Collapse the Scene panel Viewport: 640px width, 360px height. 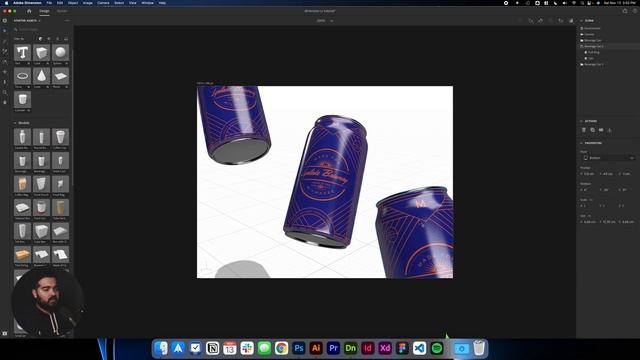tap(581, 20)
